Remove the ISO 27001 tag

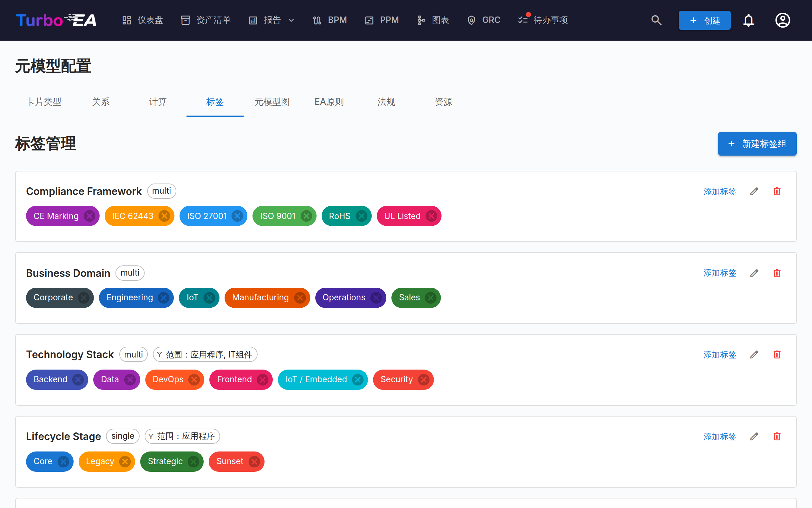237,216
